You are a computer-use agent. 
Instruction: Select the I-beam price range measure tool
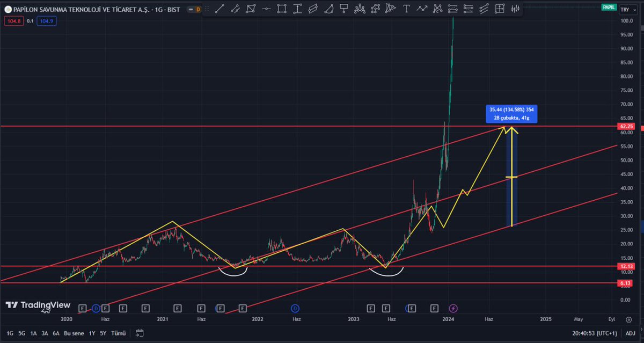click(297, 9)
